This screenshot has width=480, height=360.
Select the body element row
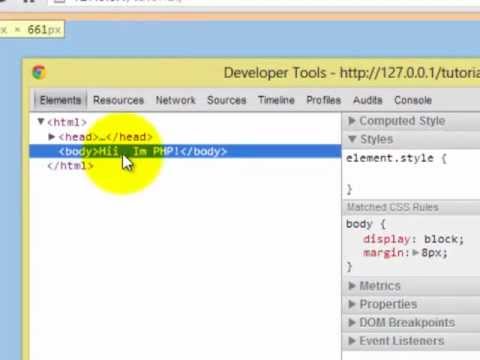[x=185, y=151]
